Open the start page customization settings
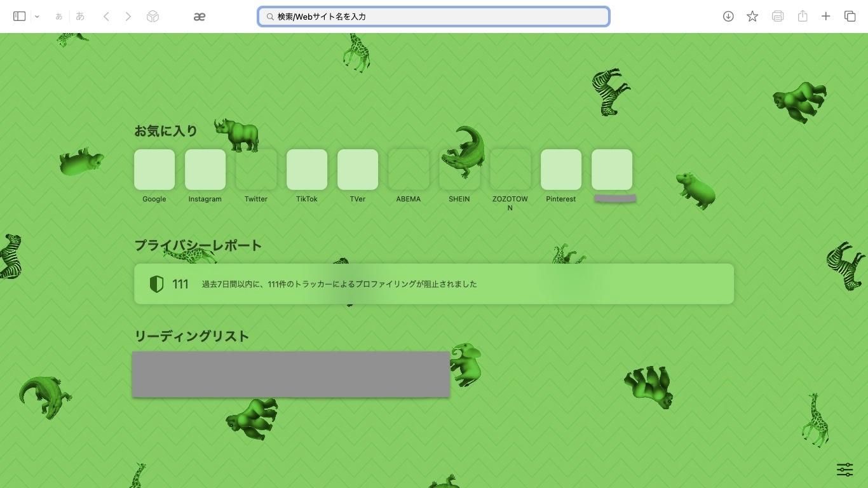Image resolution: width=868 pixels, height=488 pixels. (844, 470)
